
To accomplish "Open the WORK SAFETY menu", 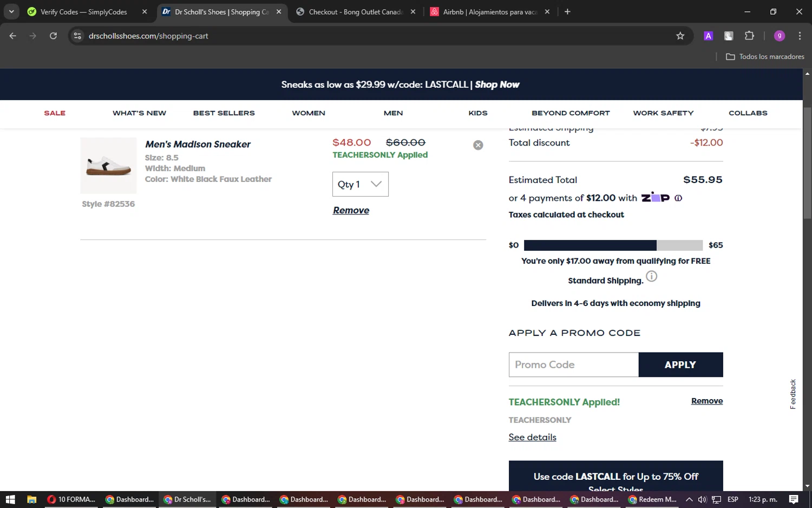I will click(x=663, y=113).
